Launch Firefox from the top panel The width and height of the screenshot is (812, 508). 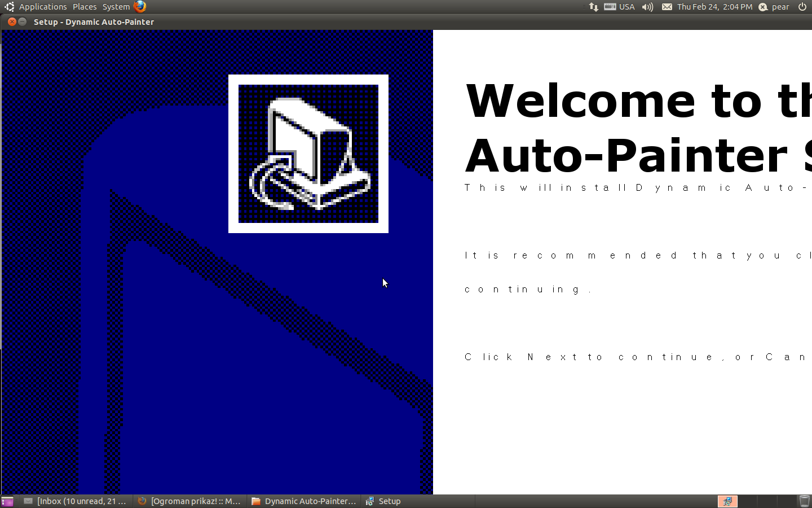point(140,7)
